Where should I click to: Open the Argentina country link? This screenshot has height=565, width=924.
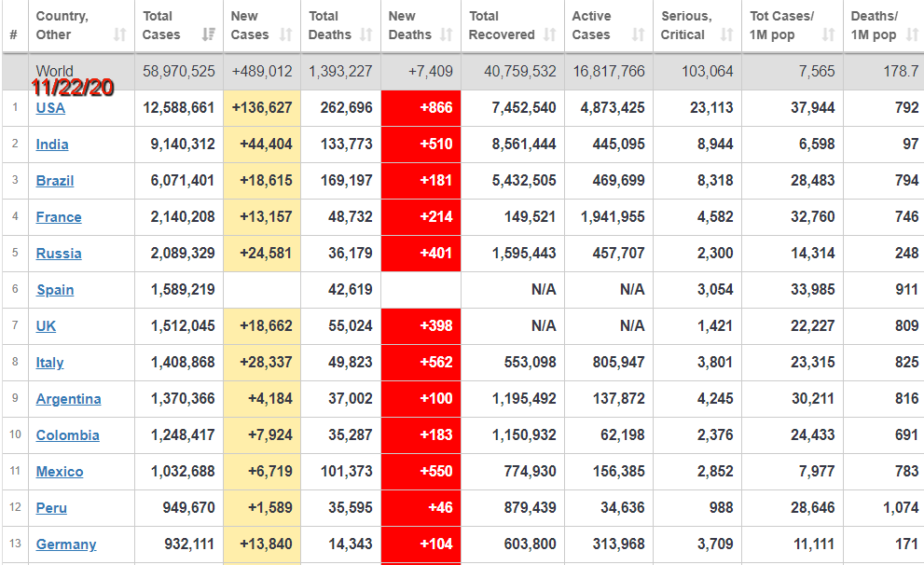coord(68,399)
